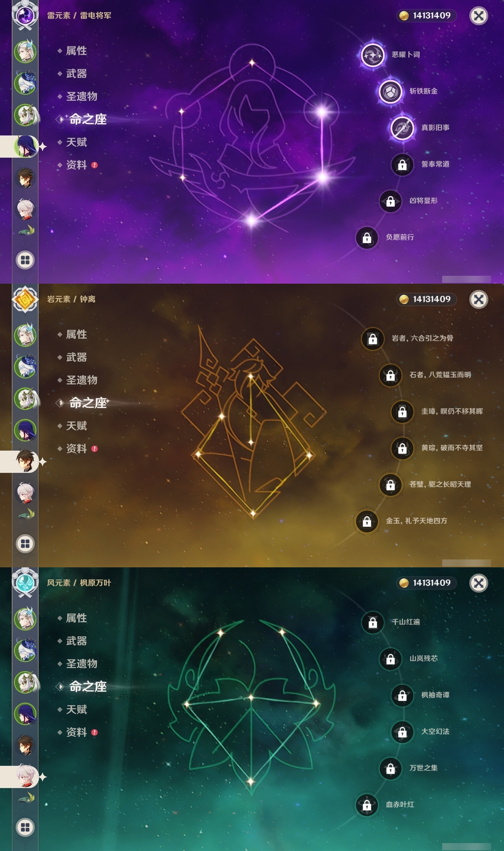Open the 恶曜卜词 constellation node
504x851 pixels.
pos(372,55)
